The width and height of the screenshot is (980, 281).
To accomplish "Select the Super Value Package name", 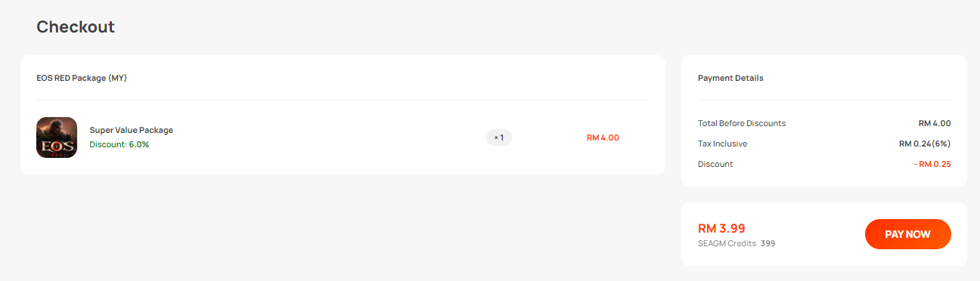I will [x=131, y=130].
